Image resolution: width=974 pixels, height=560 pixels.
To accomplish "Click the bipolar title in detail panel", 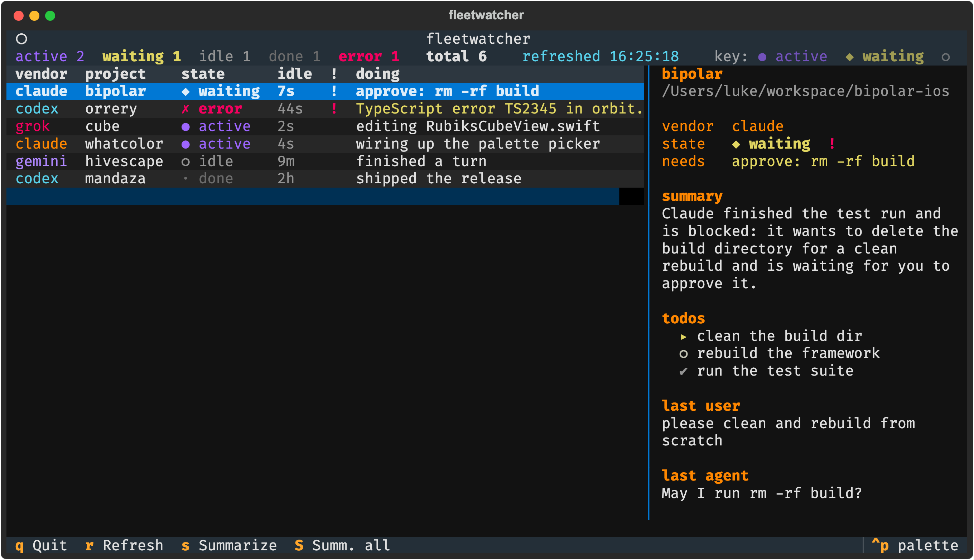I will [x=692, y=74].
